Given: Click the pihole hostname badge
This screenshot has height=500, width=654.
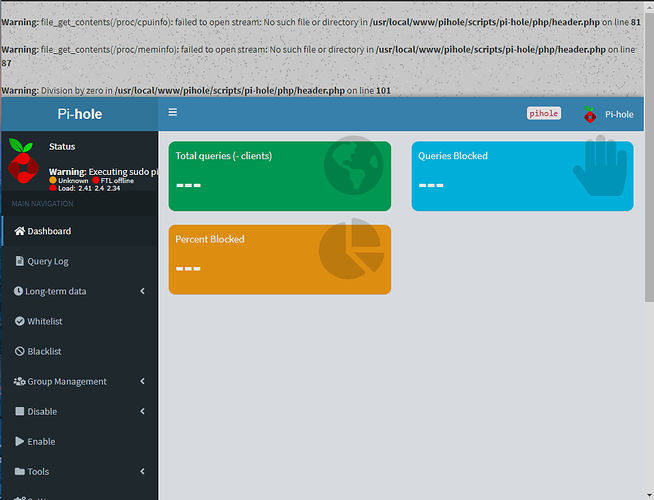Looking at the screenshot, I should click(544, 114).
